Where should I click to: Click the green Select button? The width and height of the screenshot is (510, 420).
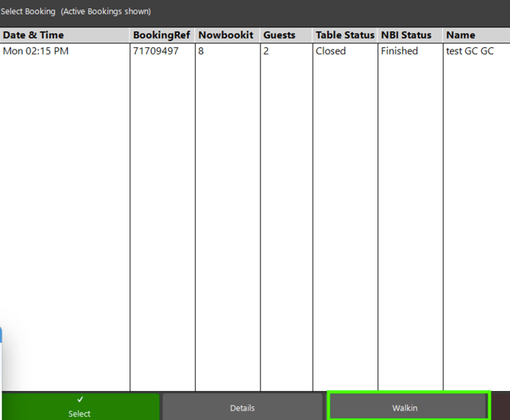[x=80, y=407]
